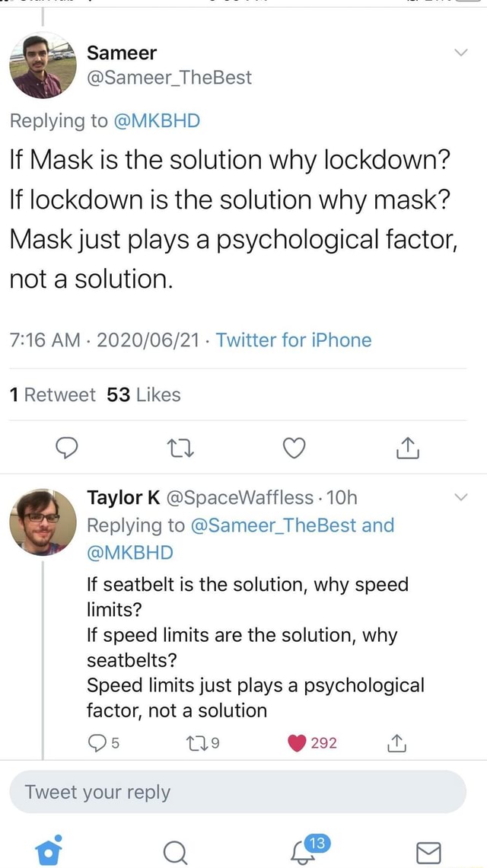Screen dimensions: 487x868
Task: Open the reply composer via speech bubble icon
Action: 67,448
